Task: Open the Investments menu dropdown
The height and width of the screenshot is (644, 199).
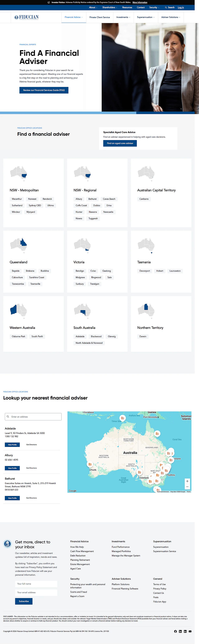Action: point(123,17)
